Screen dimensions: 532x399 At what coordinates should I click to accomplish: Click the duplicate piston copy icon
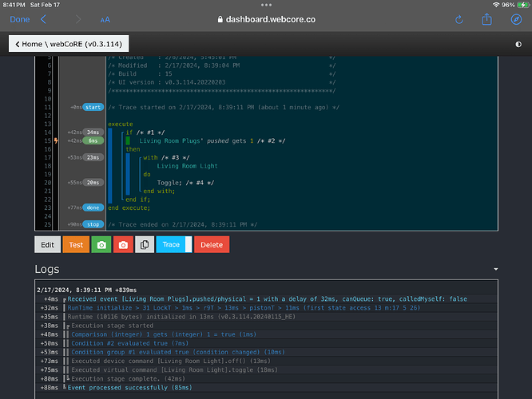point(145,244)
